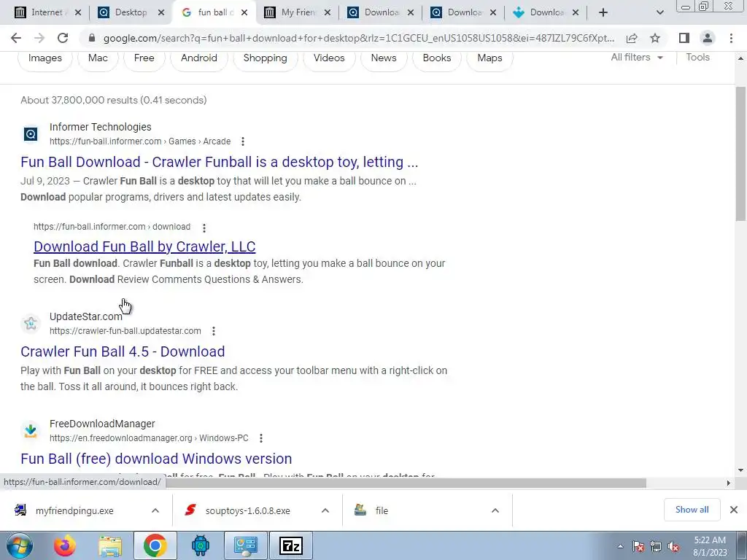Image resolution: width=747 pixels, height=560 pixels.
Task: Click the vertical scrollbar thumb
Action: (741, 152)
